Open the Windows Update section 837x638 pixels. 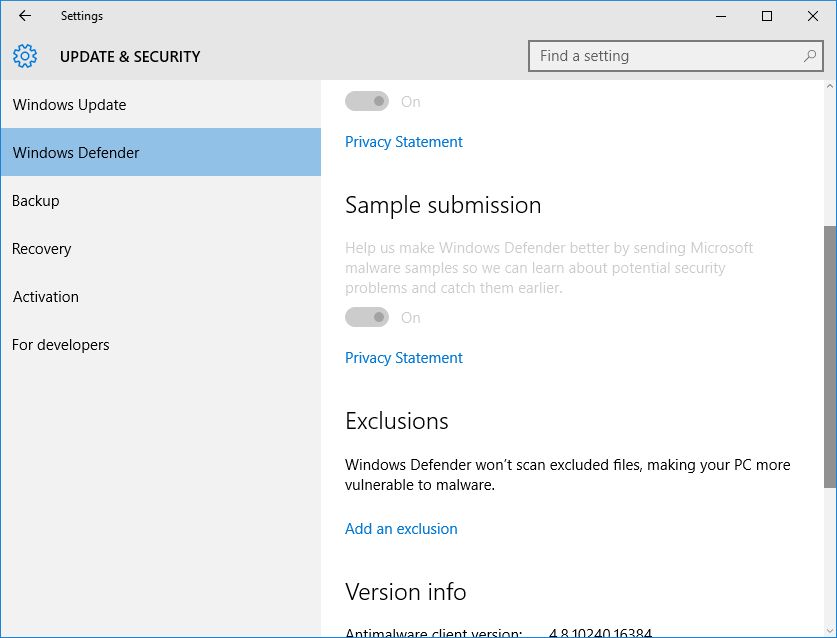pyautogui.click(x=161, y=104)
